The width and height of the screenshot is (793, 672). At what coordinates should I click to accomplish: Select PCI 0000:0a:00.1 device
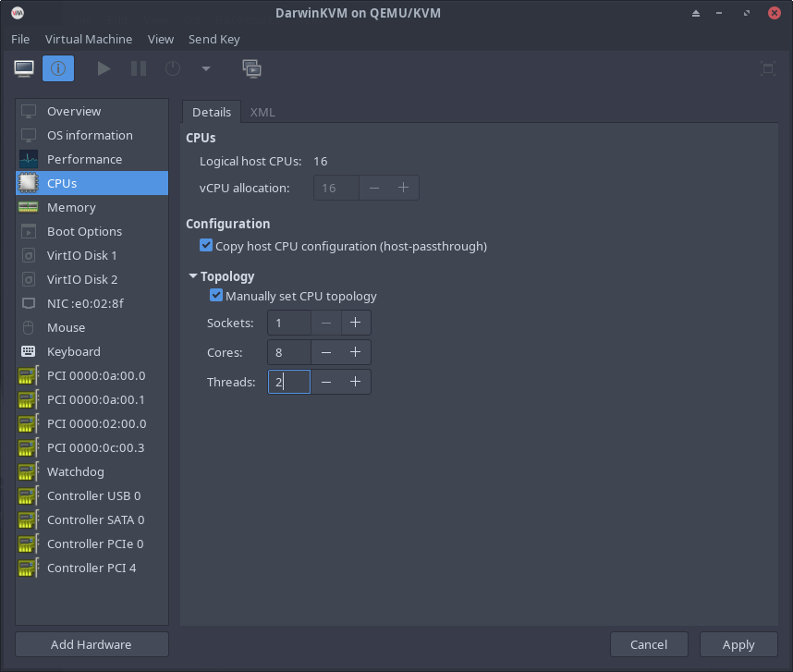point(92,399)
